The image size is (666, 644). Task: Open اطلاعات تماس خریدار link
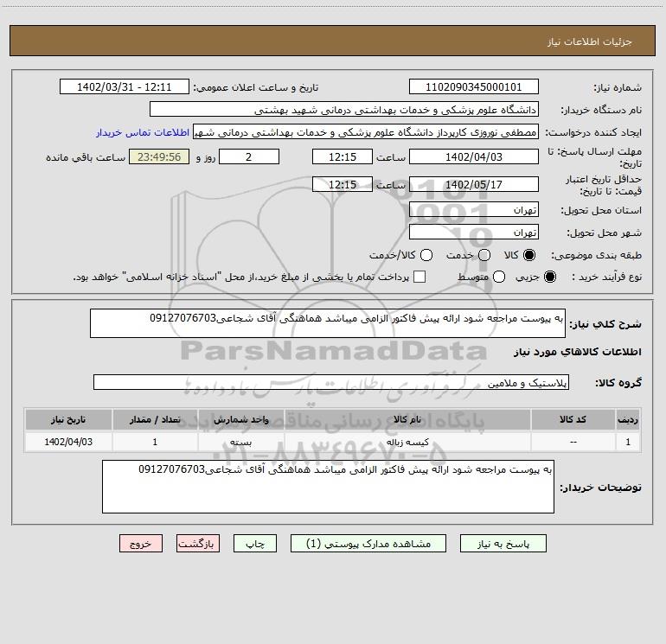(143, 132)
